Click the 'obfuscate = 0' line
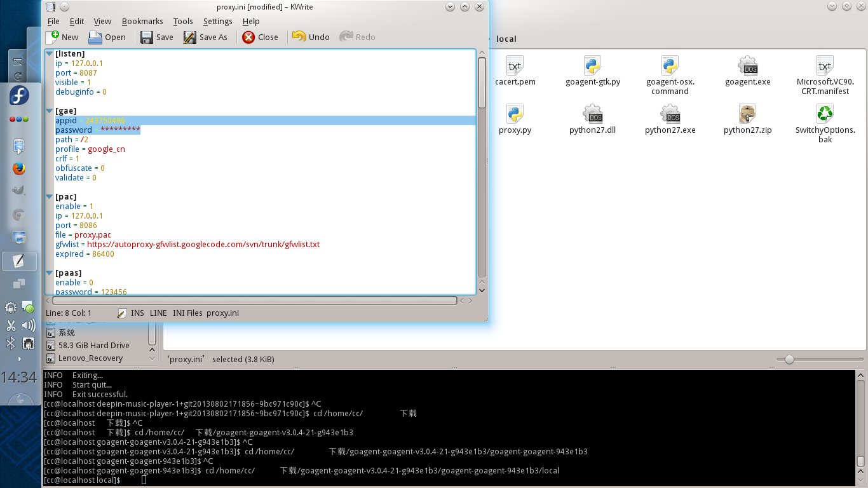Screen dimensions: 868x488 pos(80,168)
